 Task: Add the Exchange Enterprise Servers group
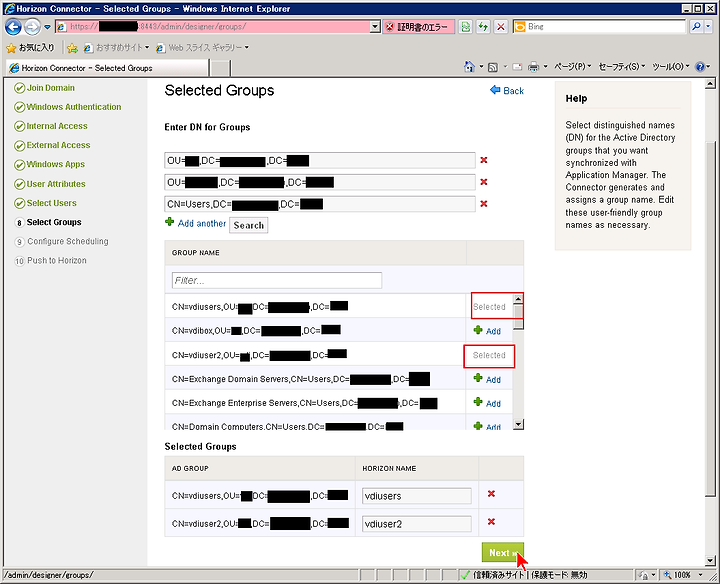point(488,403)
